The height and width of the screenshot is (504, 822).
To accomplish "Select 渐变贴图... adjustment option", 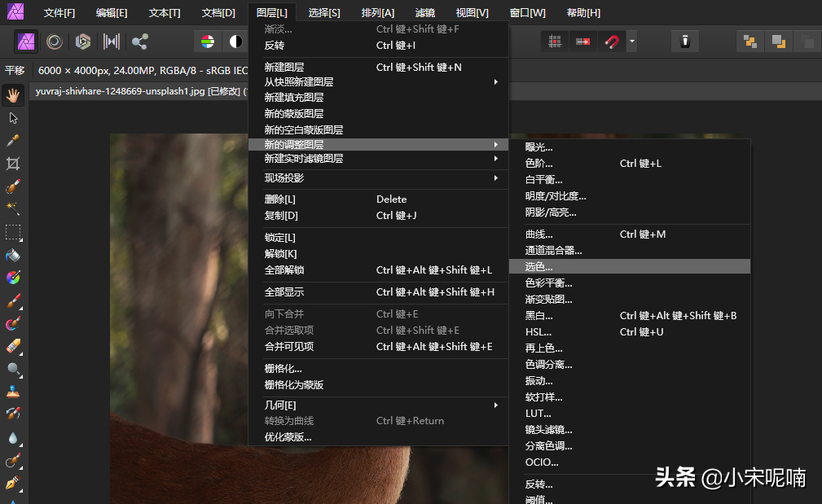I will point(630,299).
